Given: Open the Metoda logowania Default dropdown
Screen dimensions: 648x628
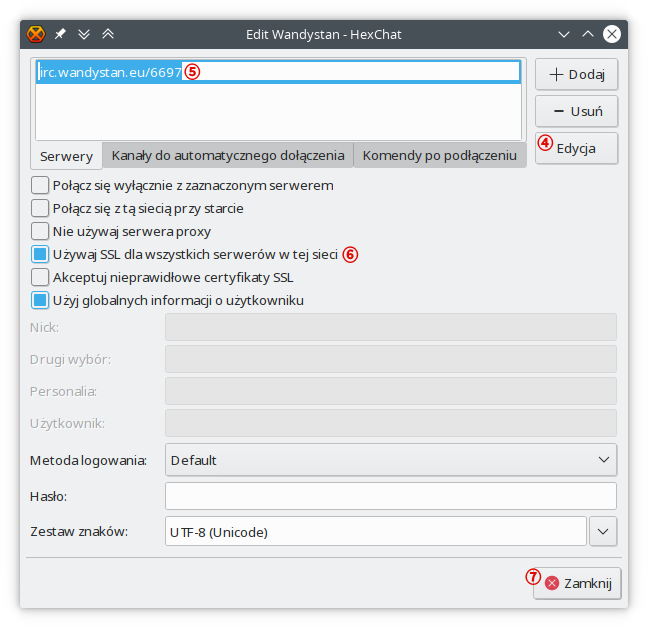Looking at the screenshot, I should [x=391, y=460].
